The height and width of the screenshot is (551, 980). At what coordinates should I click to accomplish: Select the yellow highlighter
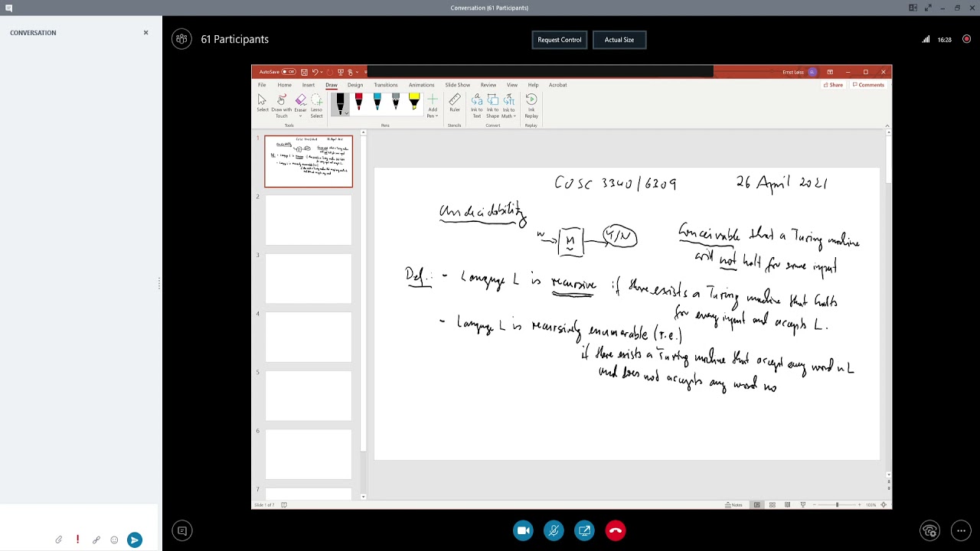point(414,103)
